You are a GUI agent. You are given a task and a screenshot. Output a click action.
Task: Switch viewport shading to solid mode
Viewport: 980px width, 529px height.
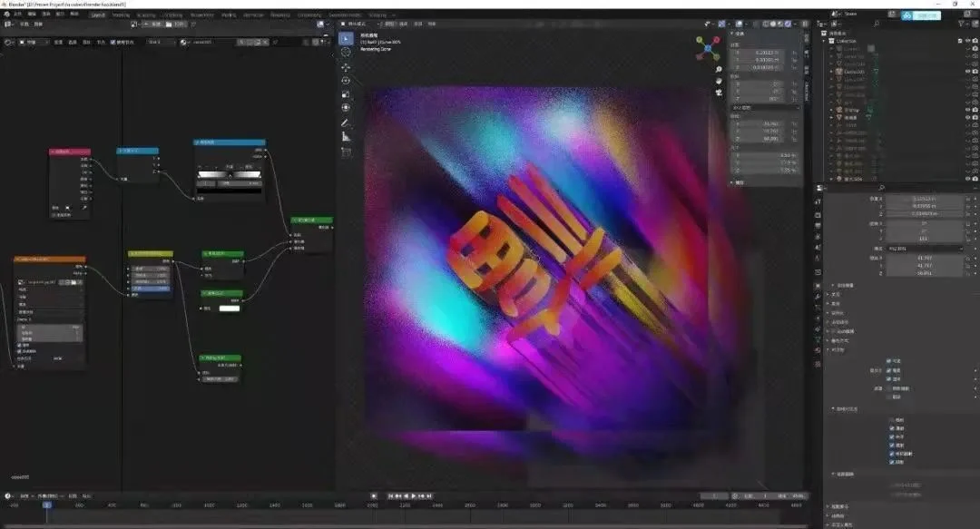773,24
